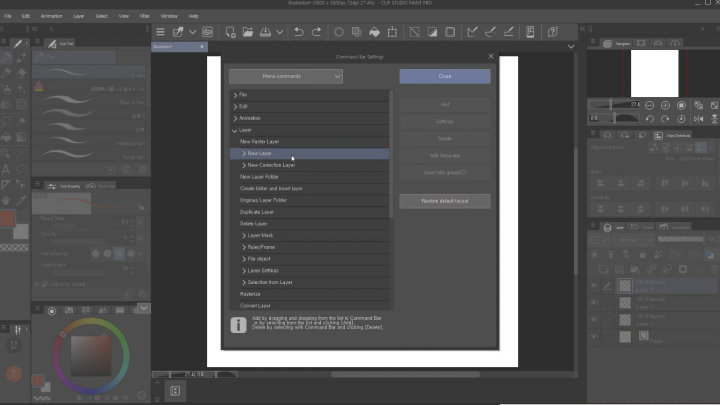Select the Text tool letter A icon
Image resolution: width=720 pixels, height=405 pixels.
(6, 169)
